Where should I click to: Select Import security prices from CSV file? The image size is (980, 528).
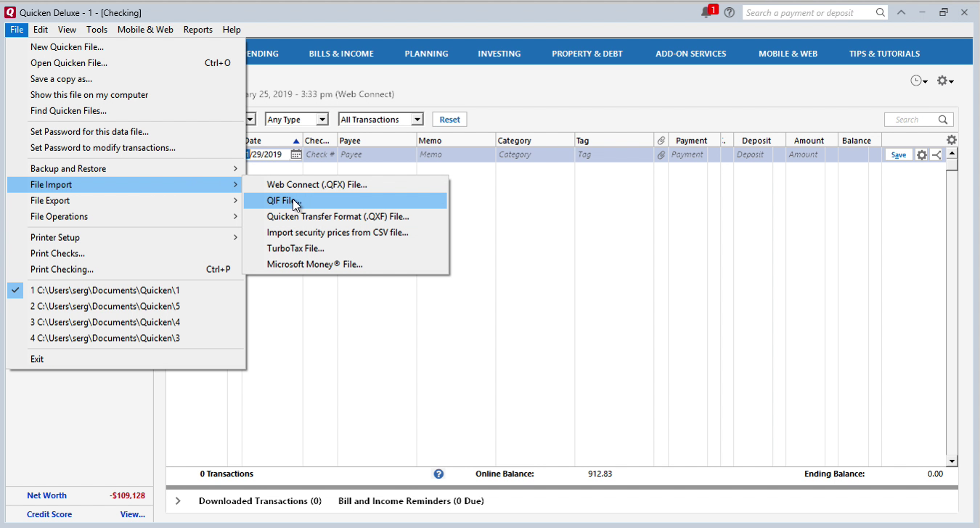(x=346, y=233)
